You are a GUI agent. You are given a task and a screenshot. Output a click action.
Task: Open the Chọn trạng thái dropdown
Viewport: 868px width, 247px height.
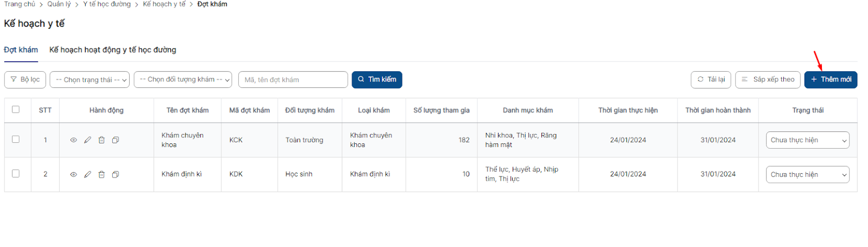(90, 80)
